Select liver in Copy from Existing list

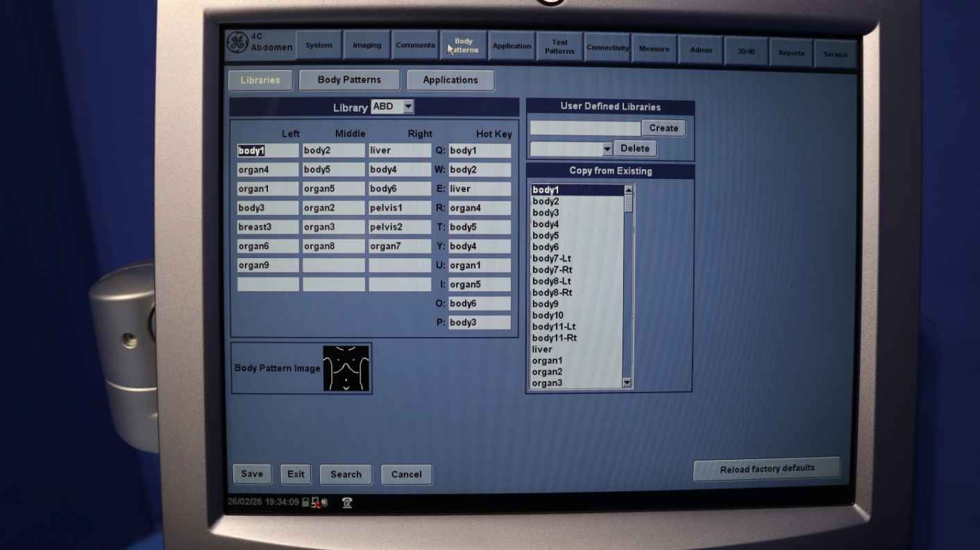point(543,350)
